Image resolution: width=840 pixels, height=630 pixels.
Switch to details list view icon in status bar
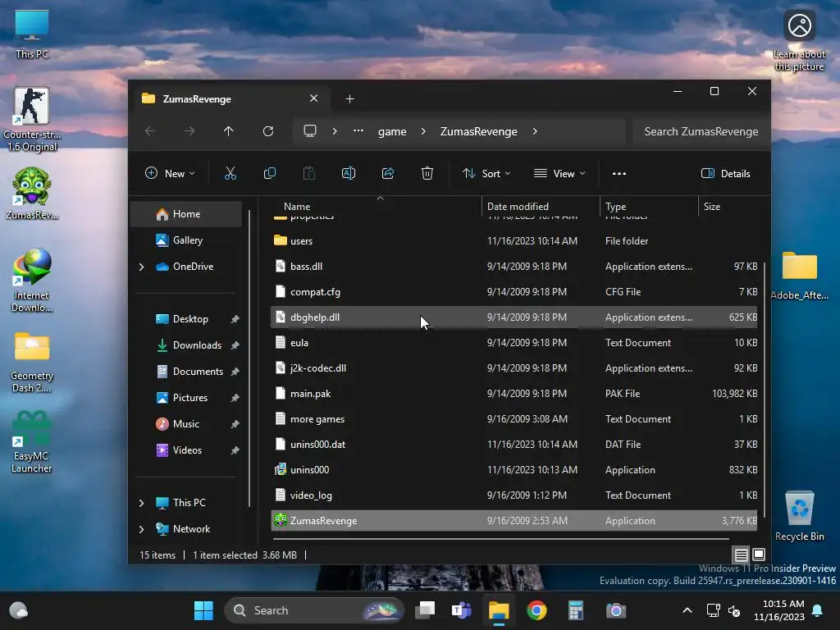pos(741,555)
